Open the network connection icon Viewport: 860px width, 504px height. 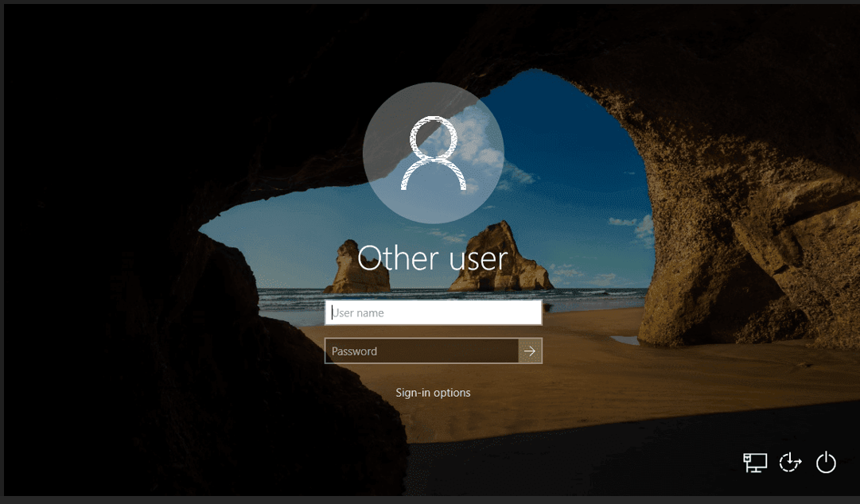[x=755, y=463]
